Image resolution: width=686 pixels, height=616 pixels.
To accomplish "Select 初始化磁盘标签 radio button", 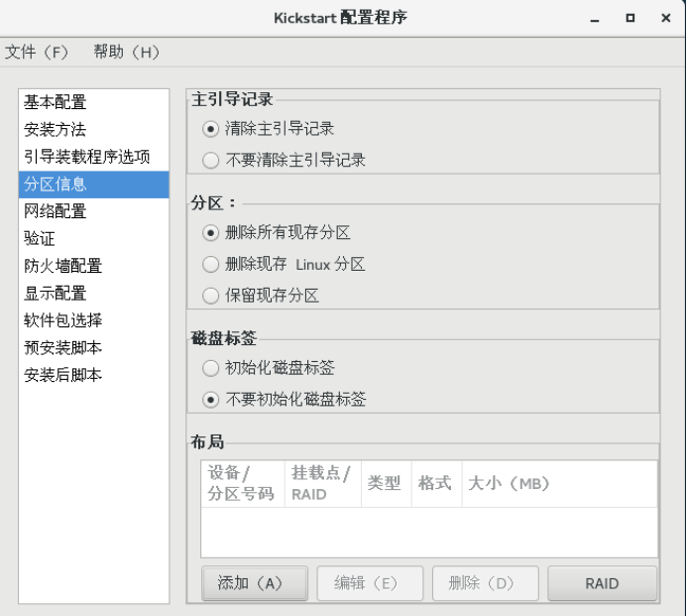I will (210, 368).
